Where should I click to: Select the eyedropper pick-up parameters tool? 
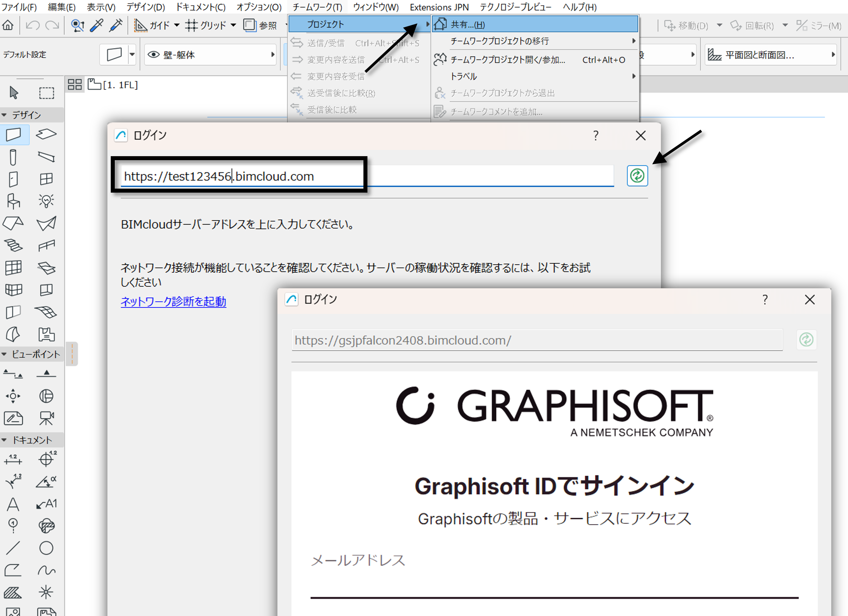tap(97, 25)
